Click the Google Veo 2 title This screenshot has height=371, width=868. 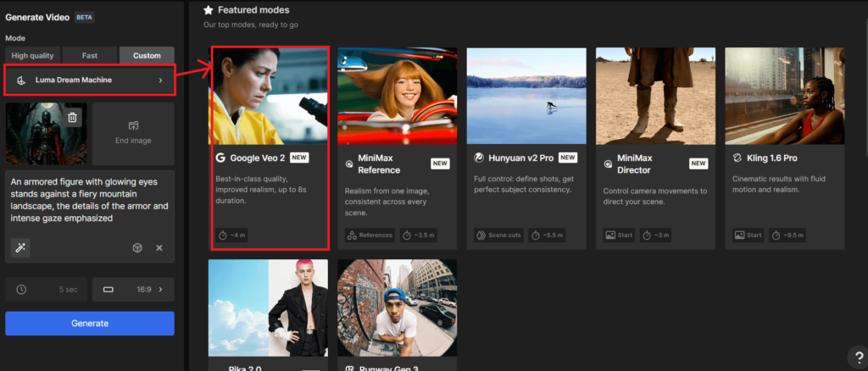pos(258,158)
